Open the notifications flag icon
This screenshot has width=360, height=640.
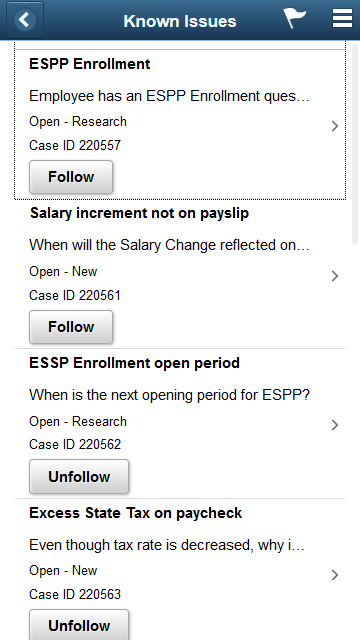294,18
